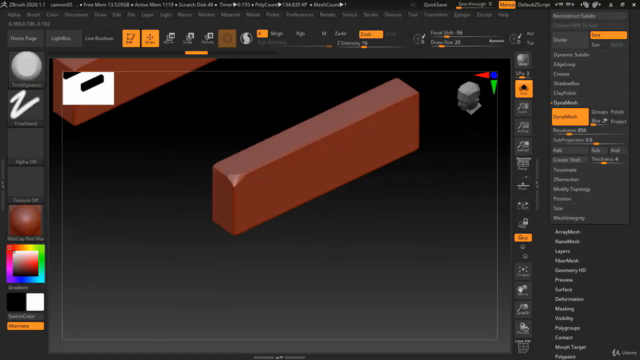This screenshot has width=640, height=360.
Task: Click the right-shelf Rotate view icon
Action: pyautogui.click(x=523, y=329)
